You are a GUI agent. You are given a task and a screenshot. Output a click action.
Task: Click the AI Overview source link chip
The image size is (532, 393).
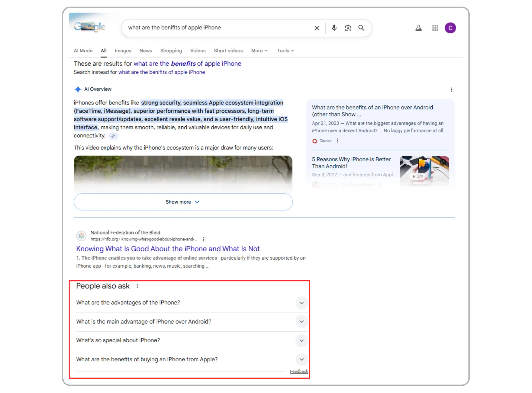point(113,136)
